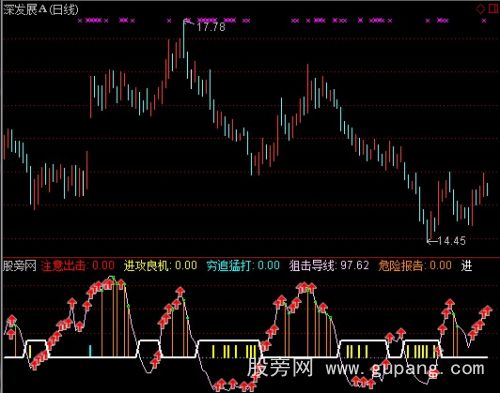Select the 危险报告: 0.00 indicator value
The image size is (500, 393).
(x=415, y=266)
